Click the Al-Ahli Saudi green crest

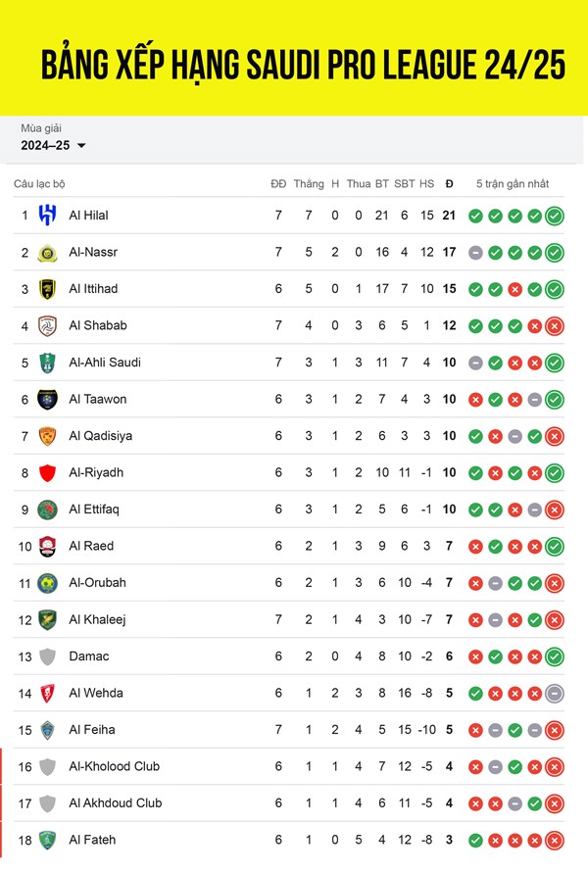click(47, 363)
